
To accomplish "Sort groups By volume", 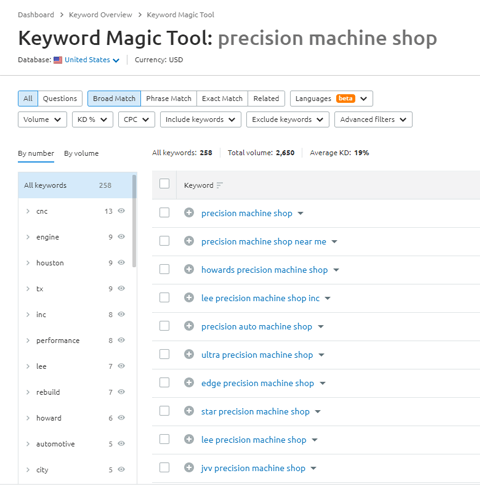I will (81, 153).
